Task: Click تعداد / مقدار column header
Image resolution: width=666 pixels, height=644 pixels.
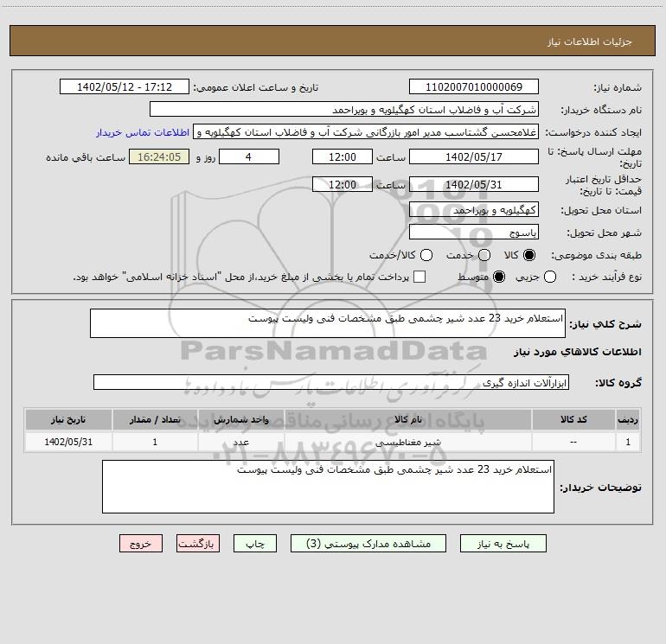Action: pyautogui.click(x=155, y=419)
